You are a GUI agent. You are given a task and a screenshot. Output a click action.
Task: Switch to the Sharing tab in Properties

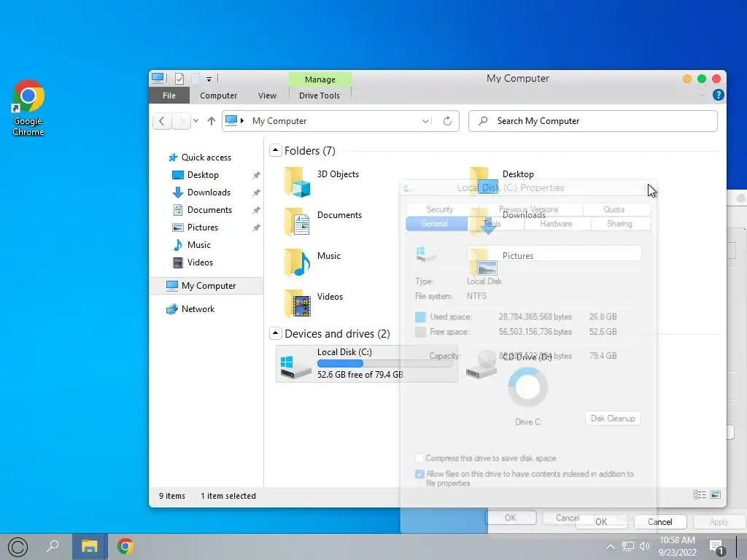(x=619, y=224)
